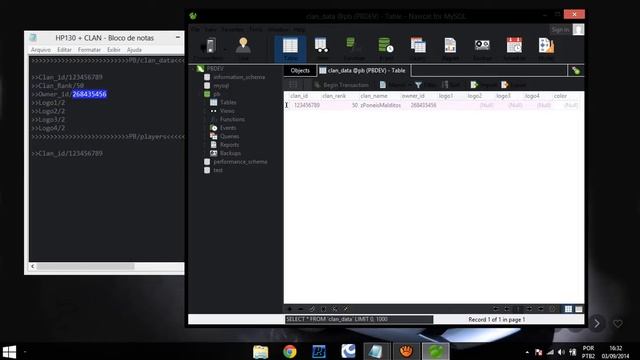Click the Filter funnel icon
Image resolution: width=640 pixels, height=360 pixels.
418,85
